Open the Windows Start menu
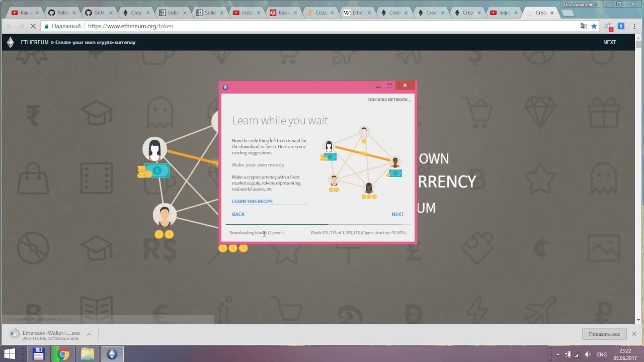 [10, 354]
